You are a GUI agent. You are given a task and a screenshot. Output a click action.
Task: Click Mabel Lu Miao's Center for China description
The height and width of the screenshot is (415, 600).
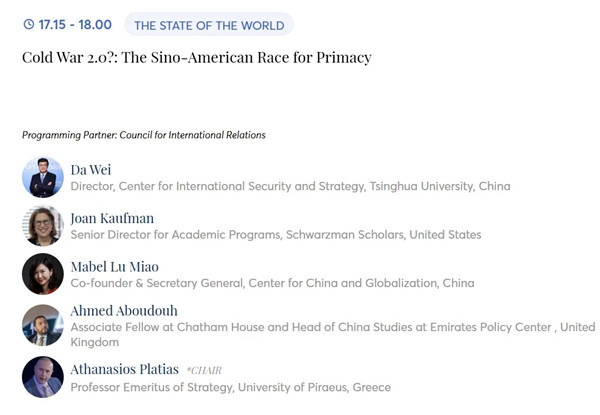tap(272, 283)
